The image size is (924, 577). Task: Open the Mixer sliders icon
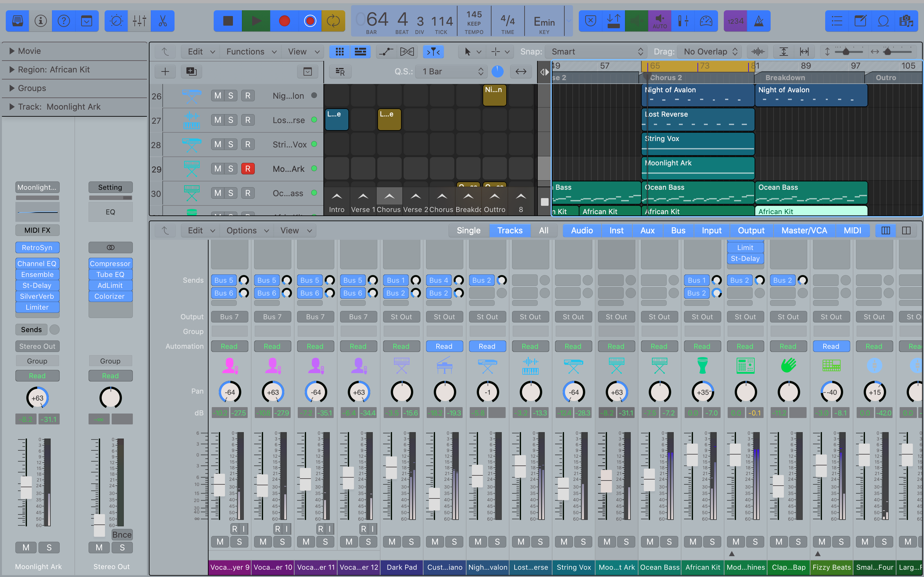(x=139, y=21)
